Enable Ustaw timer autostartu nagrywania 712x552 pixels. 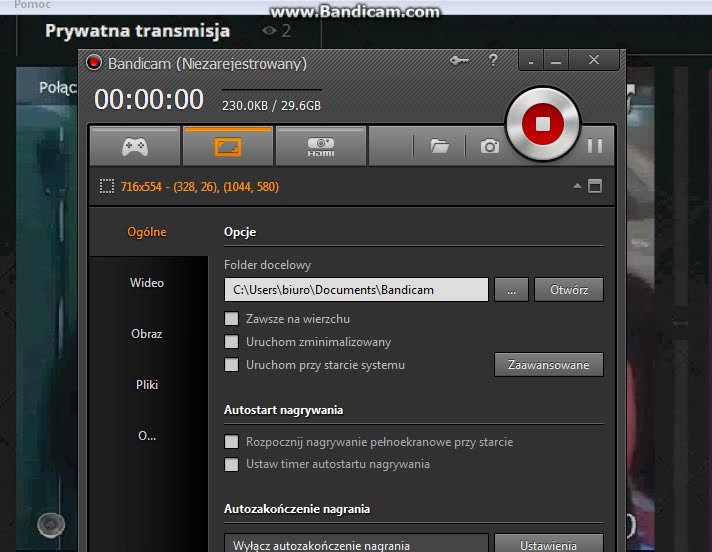[x=232, y=464]
